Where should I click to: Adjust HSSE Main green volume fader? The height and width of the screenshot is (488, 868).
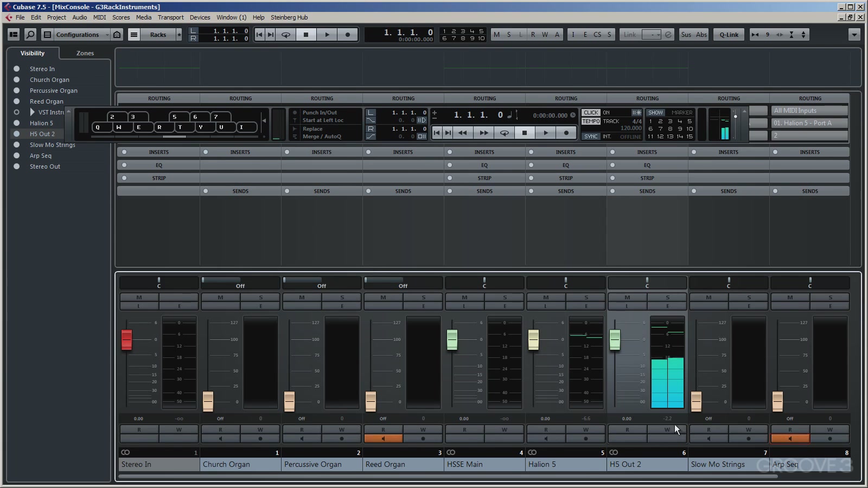point(452,339)
